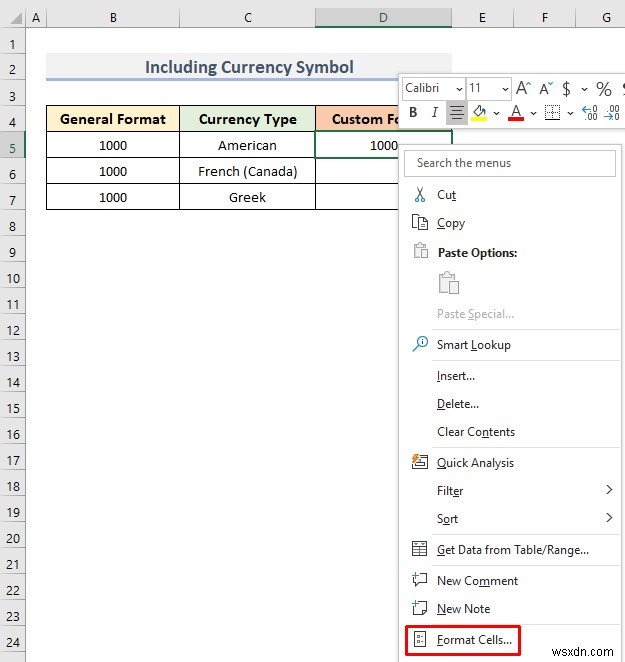Apply Accounting Number Format dollar icon
Screen dimensions: 625x662
[566, 89]
